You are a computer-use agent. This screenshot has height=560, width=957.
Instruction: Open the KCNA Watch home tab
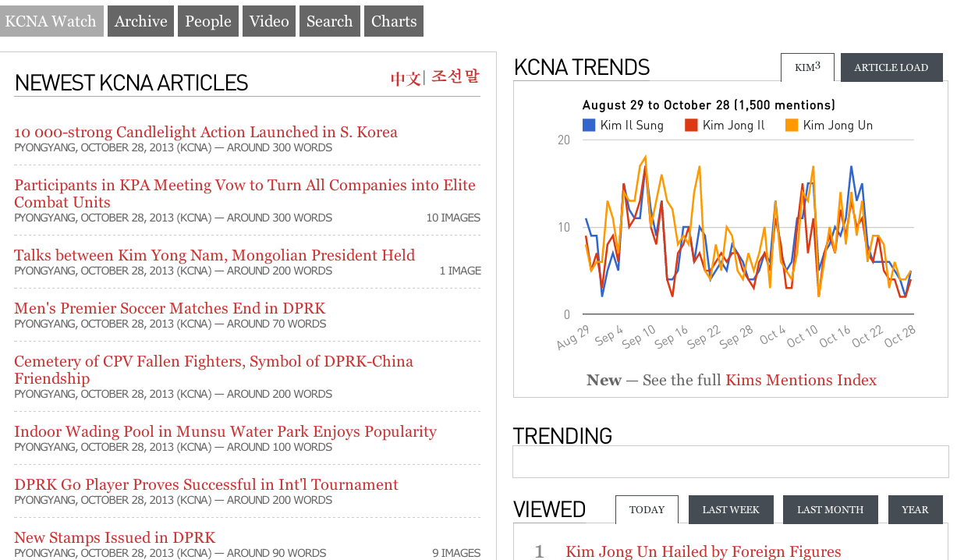coord(51,21)
